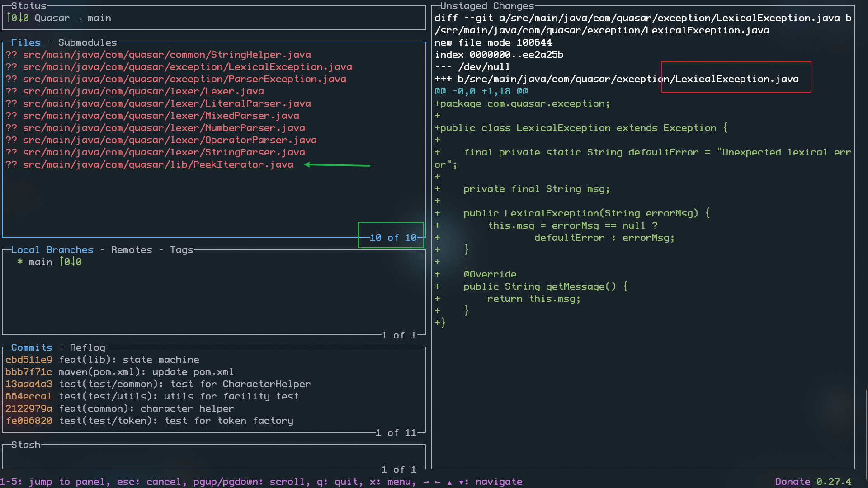Select OperatorParser.java file entry
The width and height of the screenshot is (868, 488).
coord(161,140)
